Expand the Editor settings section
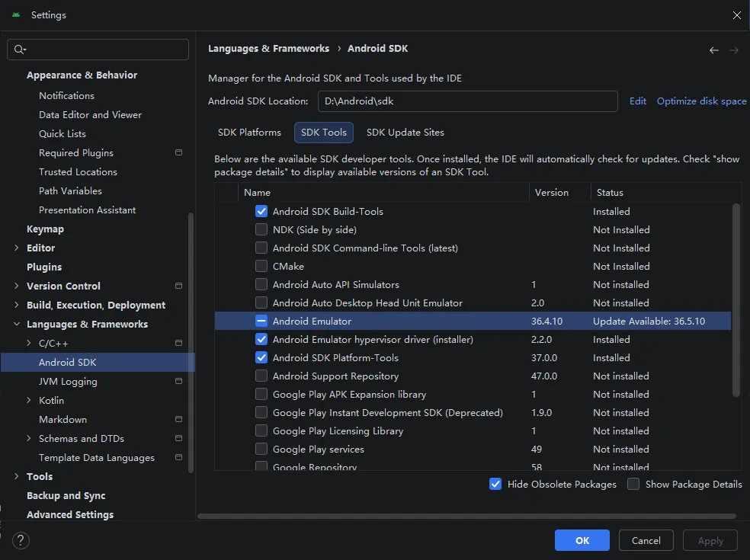Image resolution: width=750 pixels, height=560 pixels. coord(17,248)
